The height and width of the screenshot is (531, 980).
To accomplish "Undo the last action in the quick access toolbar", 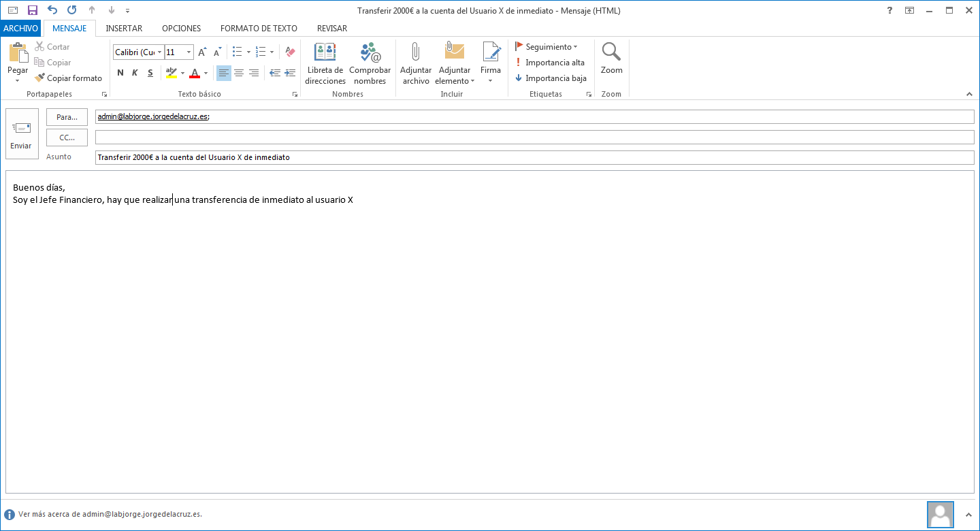I will pos(52,10).
